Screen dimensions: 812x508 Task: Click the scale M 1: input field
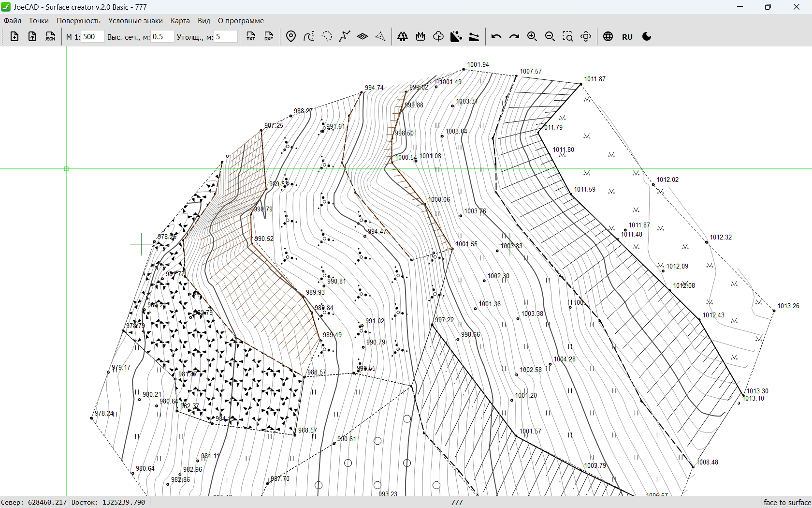pyautogui.click(x=92, y=37)
